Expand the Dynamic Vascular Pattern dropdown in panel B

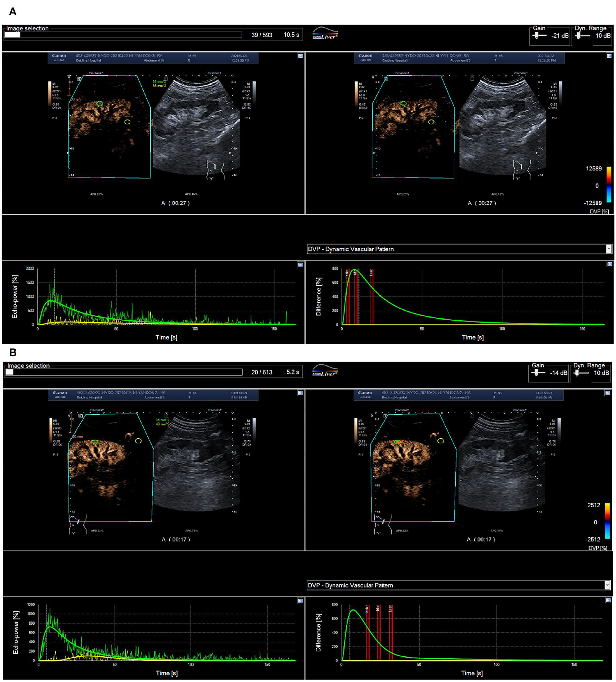coord(607,585)
